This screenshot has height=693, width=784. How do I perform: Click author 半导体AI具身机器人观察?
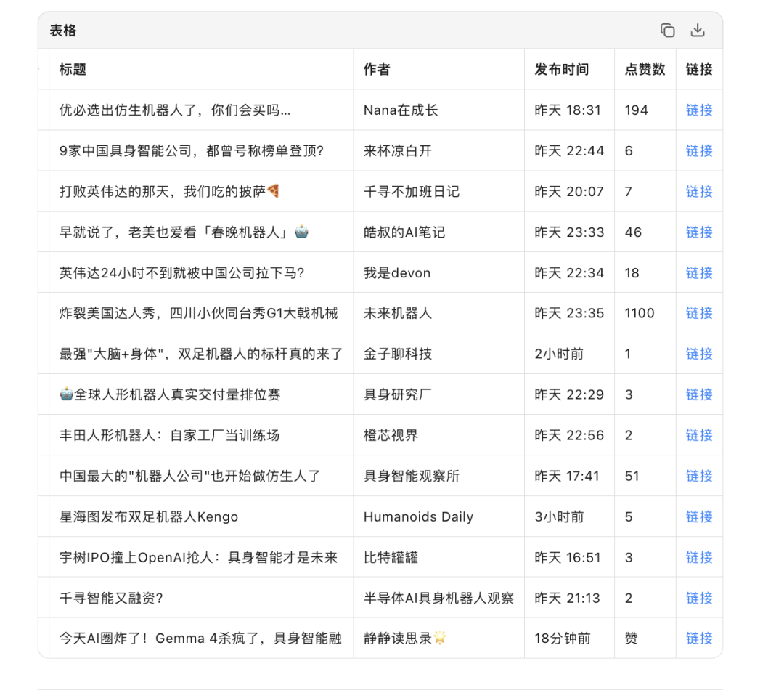pos(438,598)
